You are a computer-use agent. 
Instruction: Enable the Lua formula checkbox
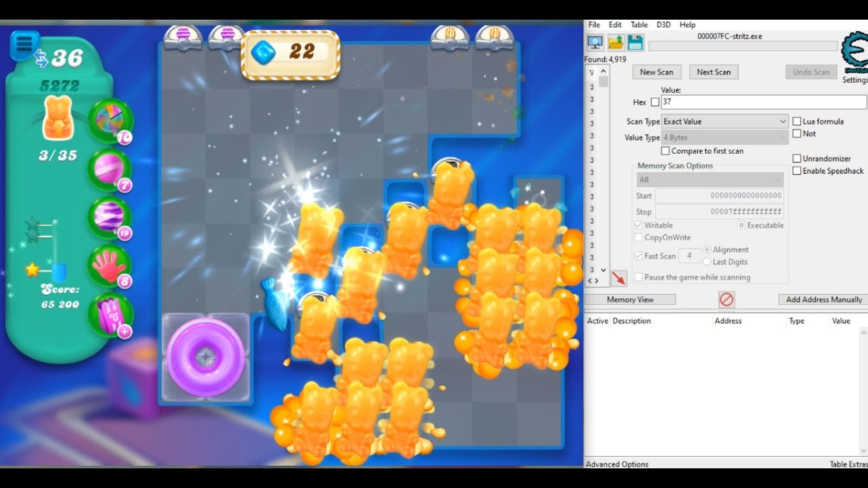797,121
